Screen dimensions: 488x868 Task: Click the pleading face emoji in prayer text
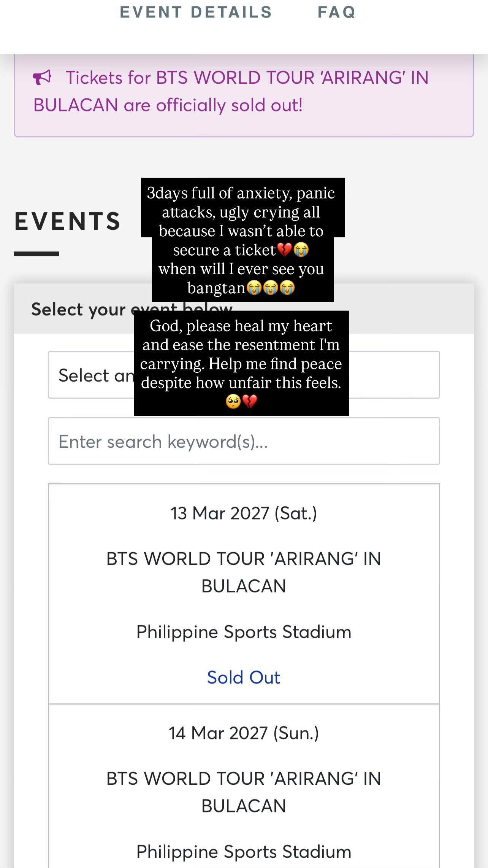(x=233, y=401)
